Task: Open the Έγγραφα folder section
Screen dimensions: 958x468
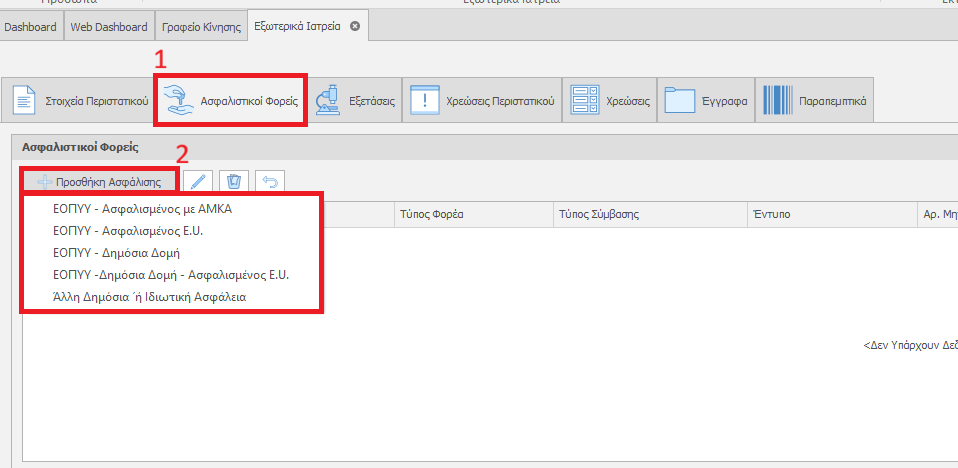Action: click(x=706, y=101)
